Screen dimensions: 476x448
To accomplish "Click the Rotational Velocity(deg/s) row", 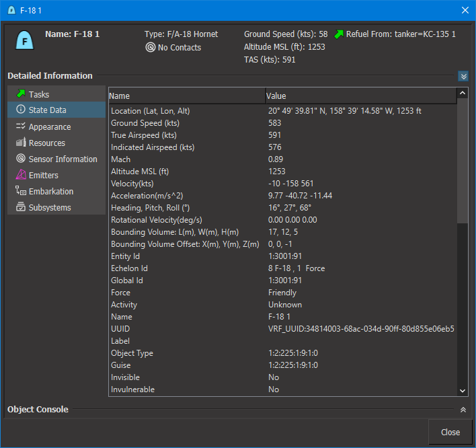I will [x=282, y=220].
